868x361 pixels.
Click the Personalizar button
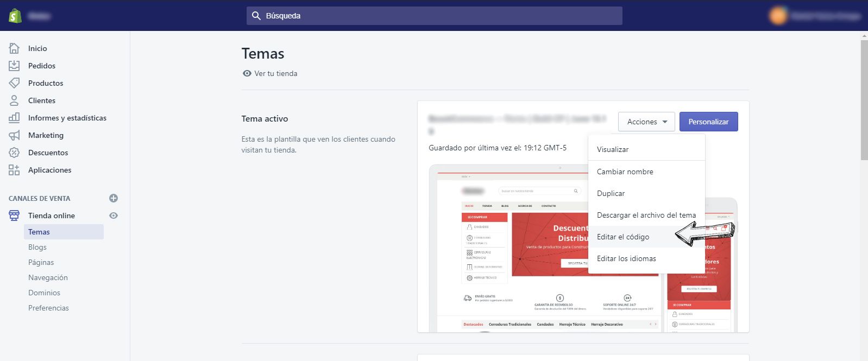[708, 122]
